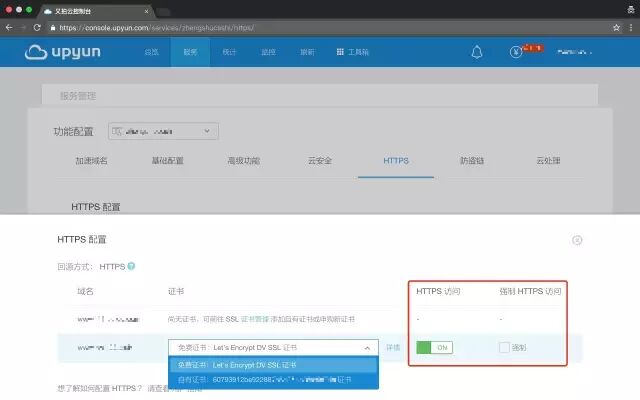The height and width of the screenshot is (400, 640).
Task: Click the 服务管理 breadcrumb
Action: pos(78,96)
